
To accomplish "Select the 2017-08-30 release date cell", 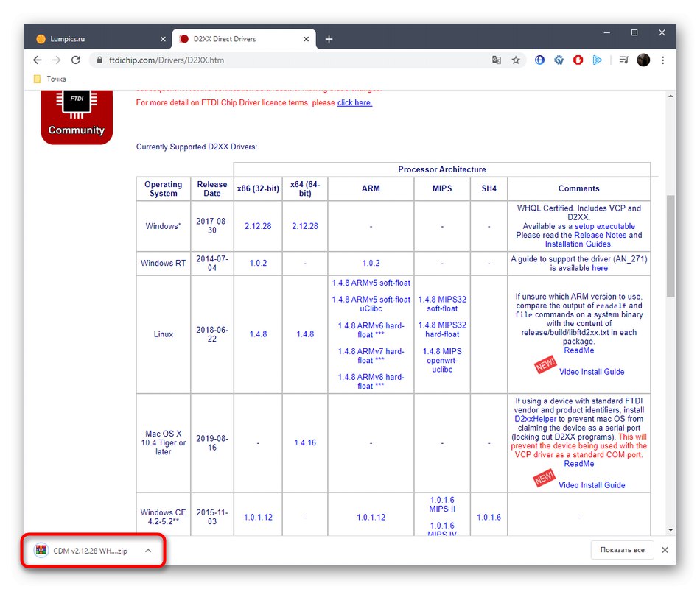I will (212, 226).
